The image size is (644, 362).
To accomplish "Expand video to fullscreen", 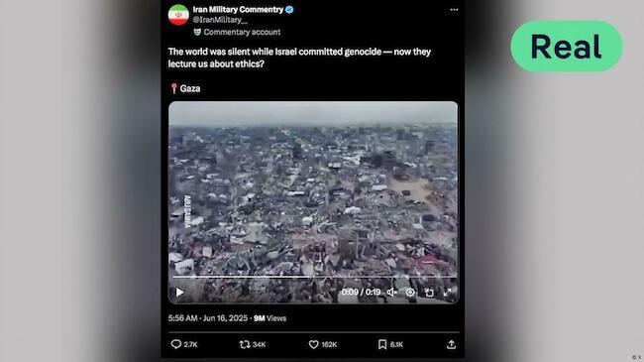I will pos(447,292).
